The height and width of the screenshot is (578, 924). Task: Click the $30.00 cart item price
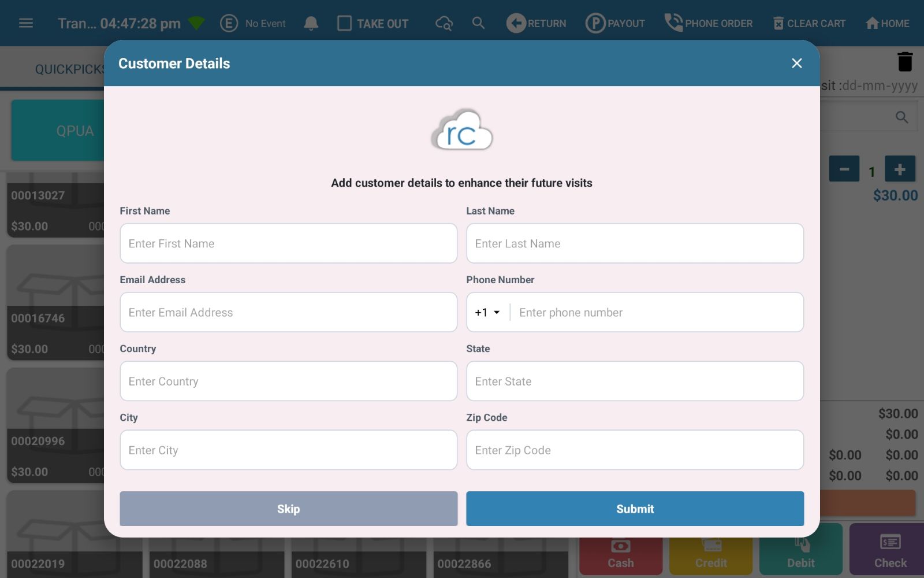[x=895, y=195]
